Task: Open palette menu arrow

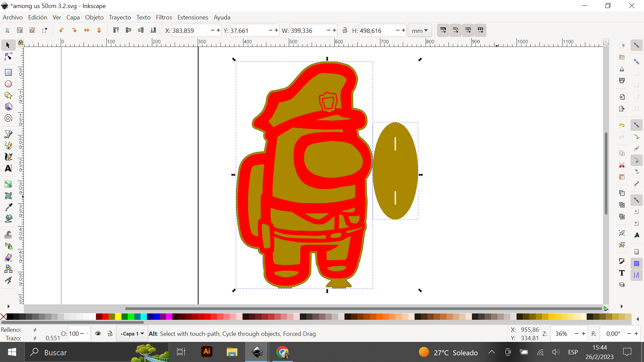Action: pyautogui.click(x=638, y=319)
